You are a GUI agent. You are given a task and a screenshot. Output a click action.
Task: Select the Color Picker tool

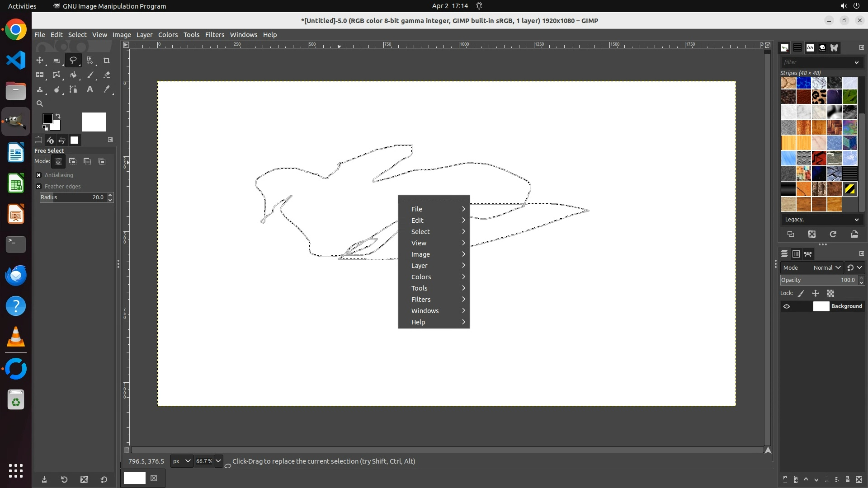click(x=107, y=89)
